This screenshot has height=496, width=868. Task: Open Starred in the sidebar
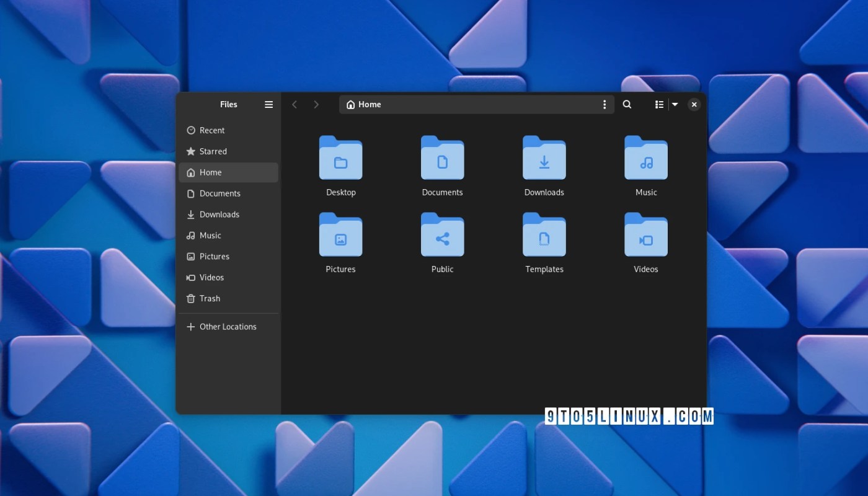[228, 151]
